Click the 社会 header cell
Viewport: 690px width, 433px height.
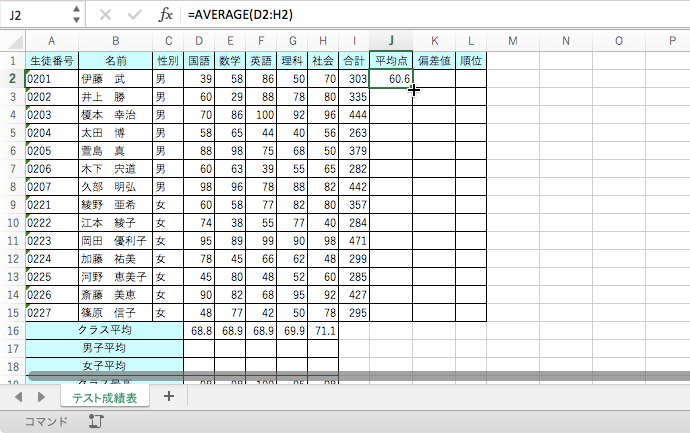(x=323, y=61)
